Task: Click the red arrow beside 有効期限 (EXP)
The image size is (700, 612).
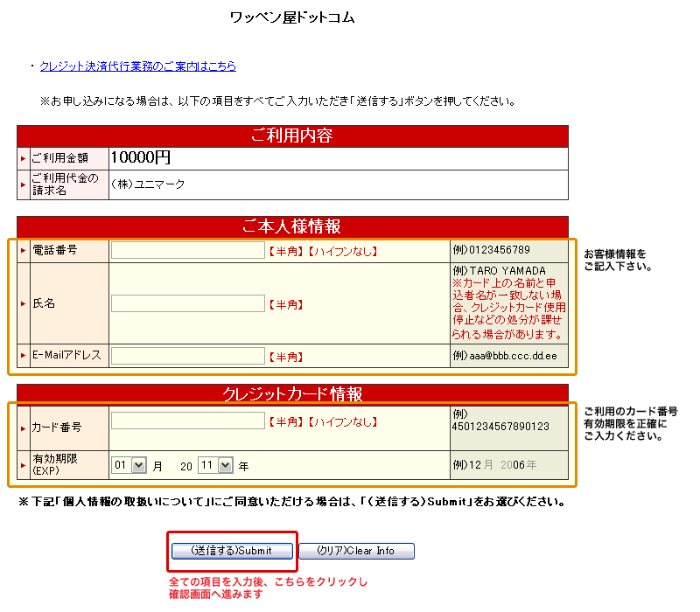Action: point(24,465)
